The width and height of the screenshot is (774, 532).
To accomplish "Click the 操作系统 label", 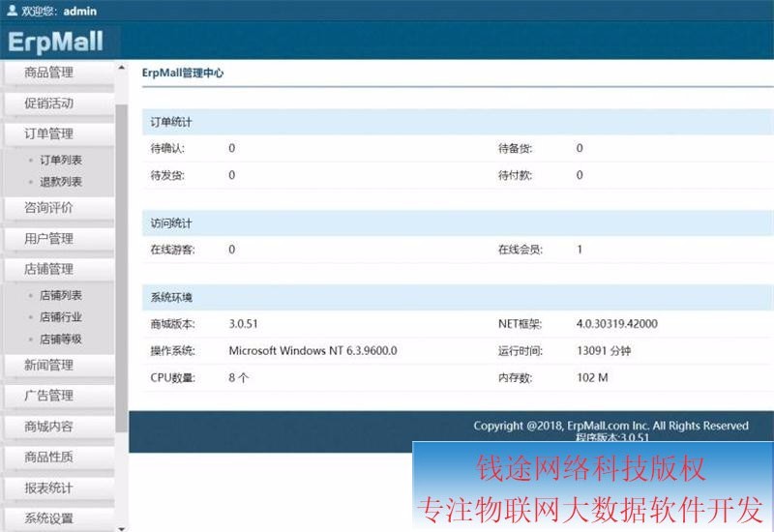I will pos(172,351).
